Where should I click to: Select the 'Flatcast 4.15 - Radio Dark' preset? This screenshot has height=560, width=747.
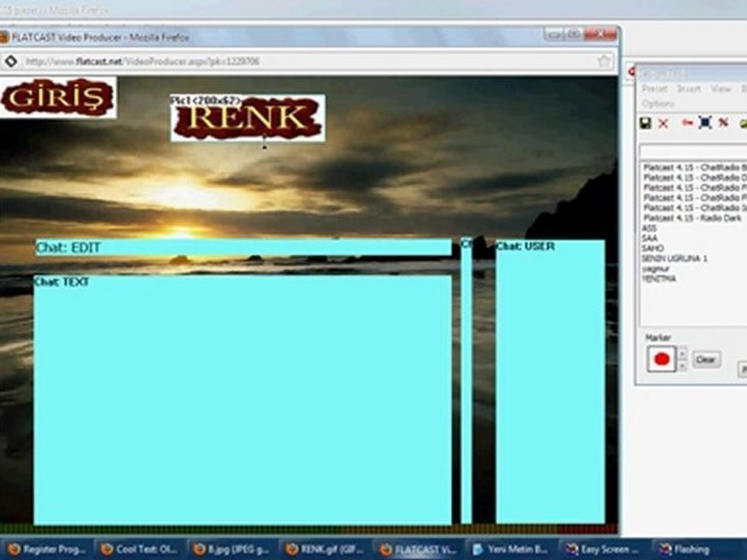(693, 218)
